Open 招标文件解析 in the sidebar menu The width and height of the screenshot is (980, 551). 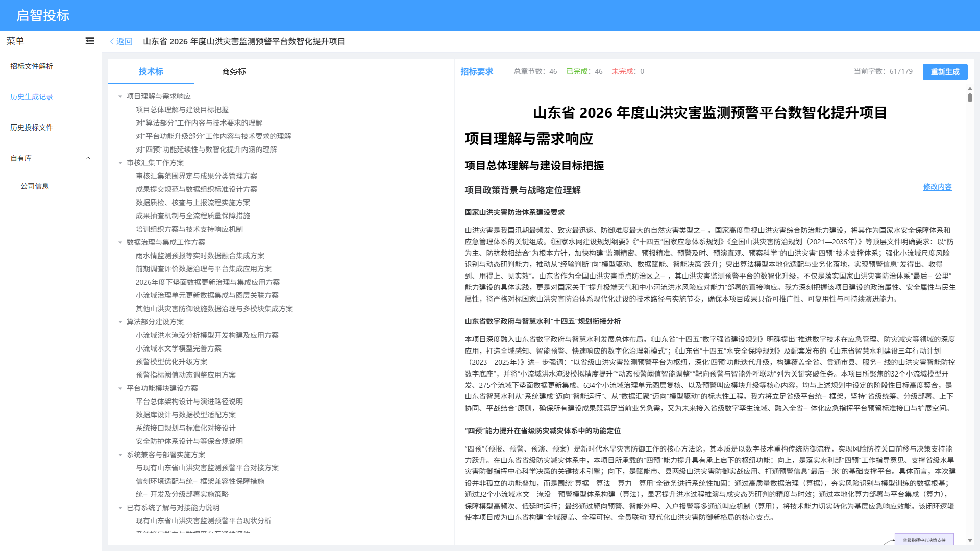coord(32,66)
